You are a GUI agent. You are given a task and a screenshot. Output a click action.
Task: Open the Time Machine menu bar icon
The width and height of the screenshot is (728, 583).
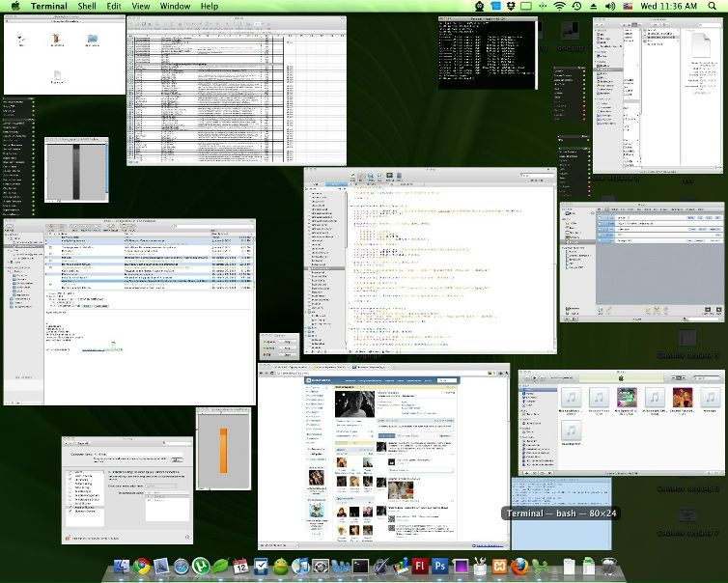575,6
